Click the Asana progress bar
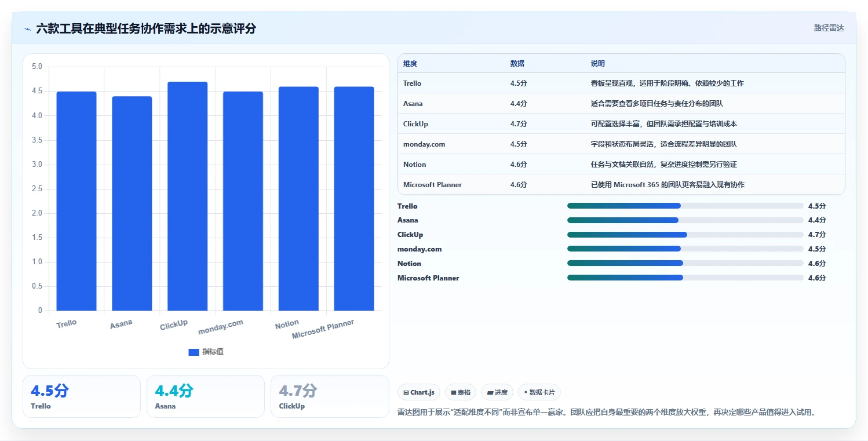 click(685, 220)
